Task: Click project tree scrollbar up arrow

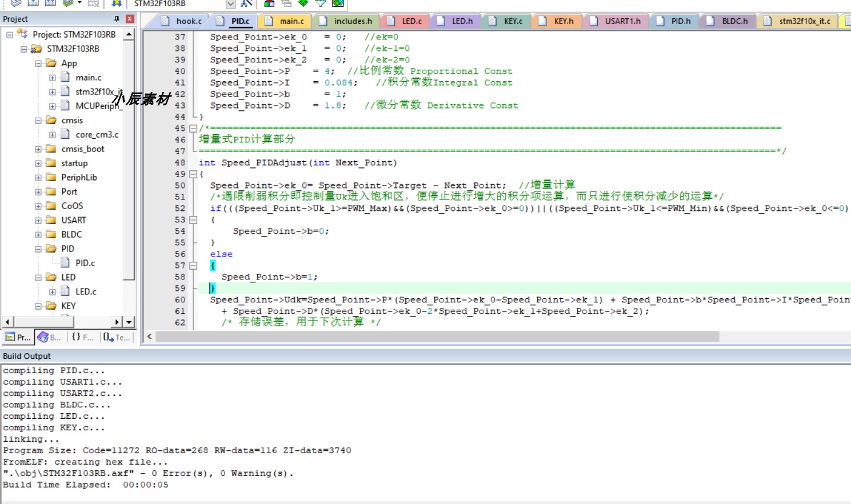Action: pyautogui.click(x=129, y=34)
